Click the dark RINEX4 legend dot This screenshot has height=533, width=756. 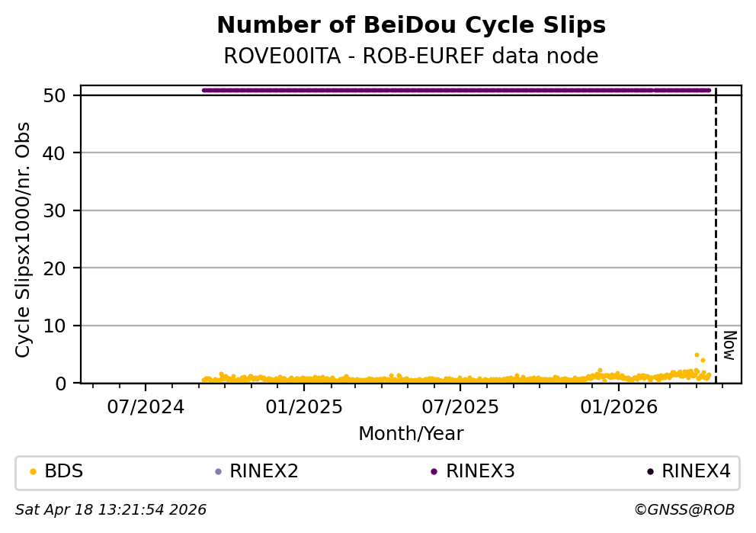point(650,472)
